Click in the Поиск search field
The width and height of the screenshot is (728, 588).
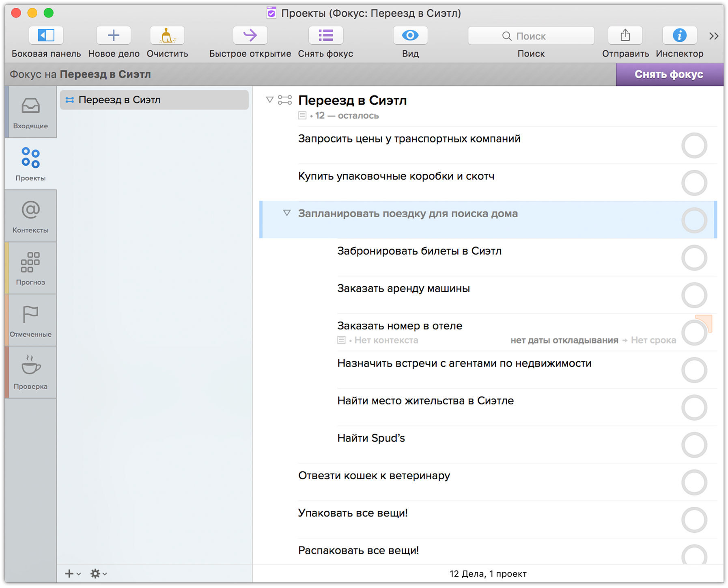point(531,36)
